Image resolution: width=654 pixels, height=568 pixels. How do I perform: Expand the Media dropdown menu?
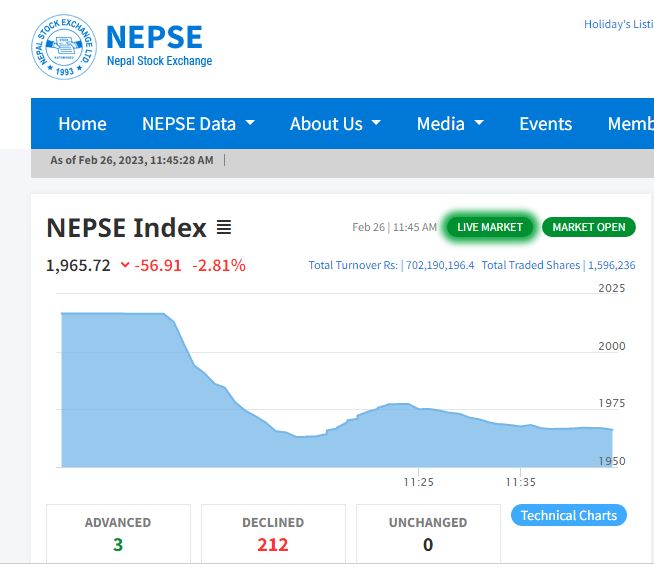click(x=450, y=124)
